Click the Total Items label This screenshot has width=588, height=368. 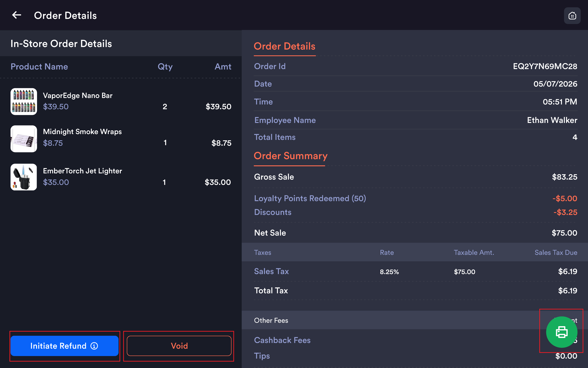275,137
